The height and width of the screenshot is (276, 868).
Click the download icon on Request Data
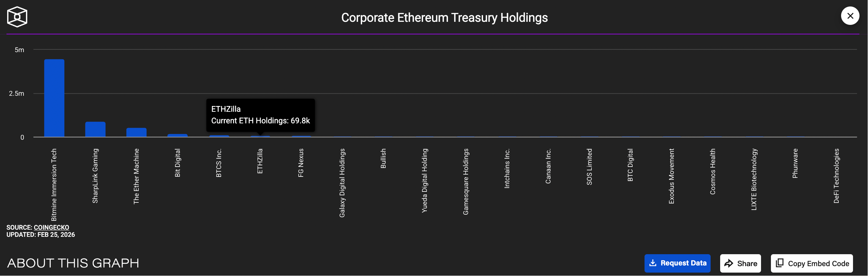point(653,263)
